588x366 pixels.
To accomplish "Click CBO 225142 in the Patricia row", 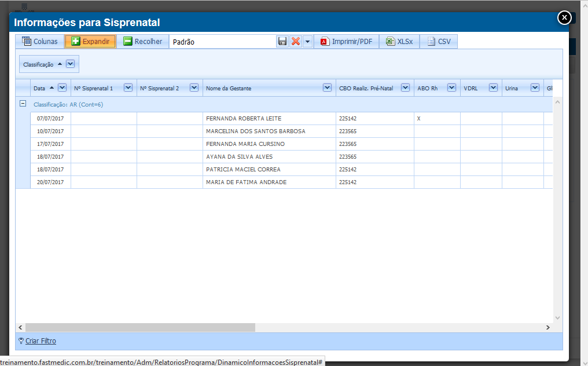I will coord(348,169).
